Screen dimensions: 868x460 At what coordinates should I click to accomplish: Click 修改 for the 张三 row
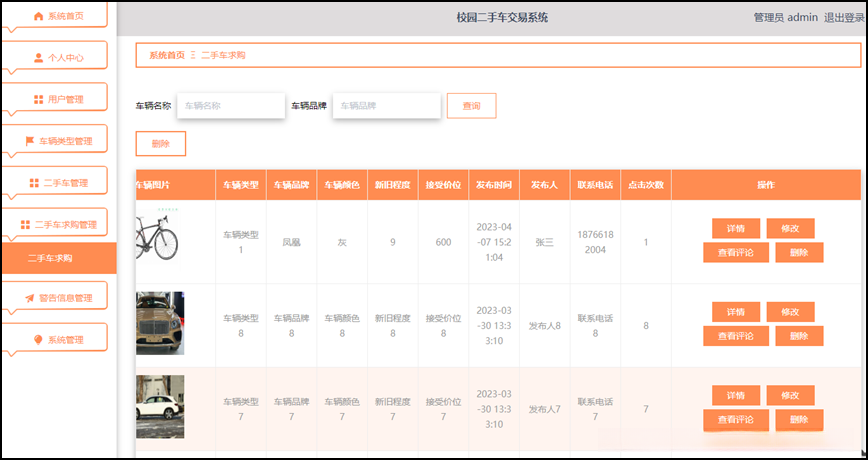pos(790,229)
